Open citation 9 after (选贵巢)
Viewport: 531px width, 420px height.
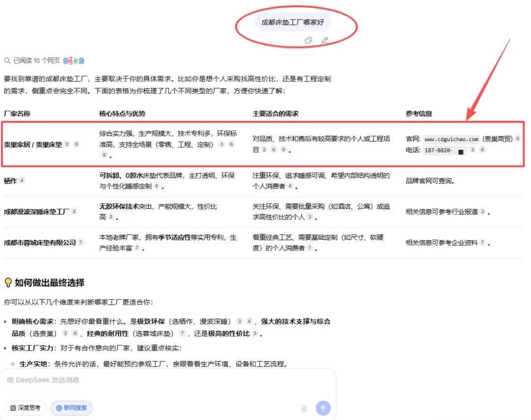click(x=75, y=333)
